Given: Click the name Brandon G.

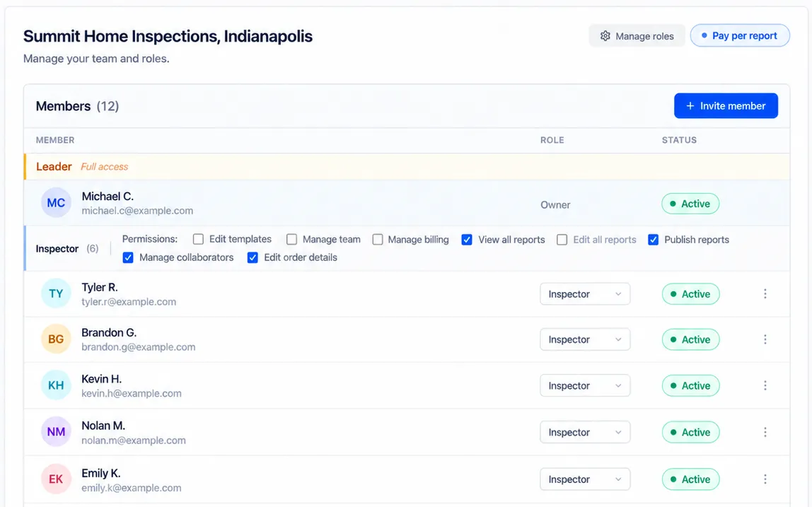Looking at the screenshot, I should tap(109, 332).
